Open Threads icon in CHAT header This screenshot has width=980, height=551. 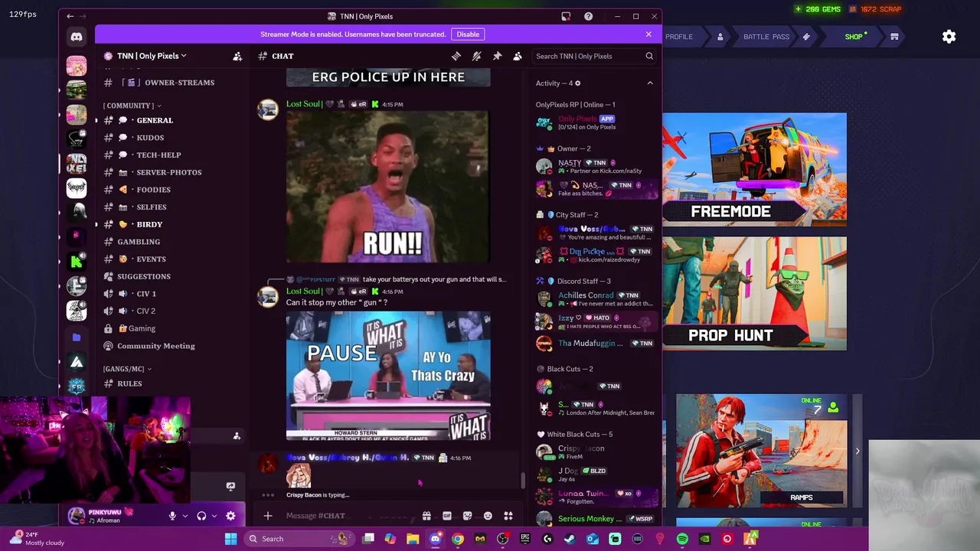coord(456,56)
